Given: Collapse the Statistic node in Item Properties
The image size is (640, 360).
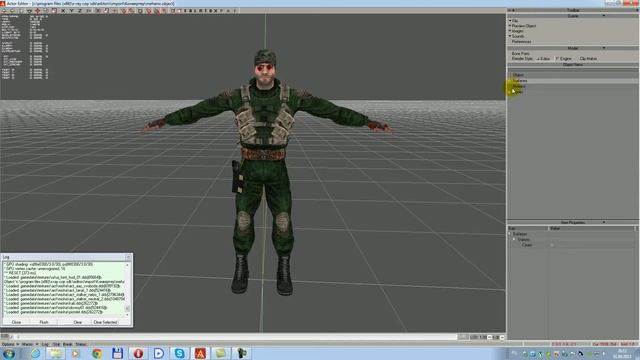Looking at the screenshot, I should 514,240.
